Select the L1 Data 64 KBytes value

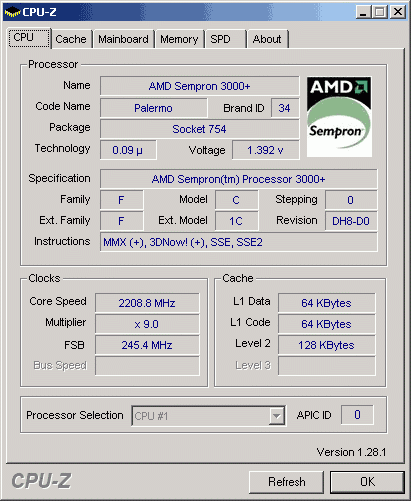pos(326,303)
